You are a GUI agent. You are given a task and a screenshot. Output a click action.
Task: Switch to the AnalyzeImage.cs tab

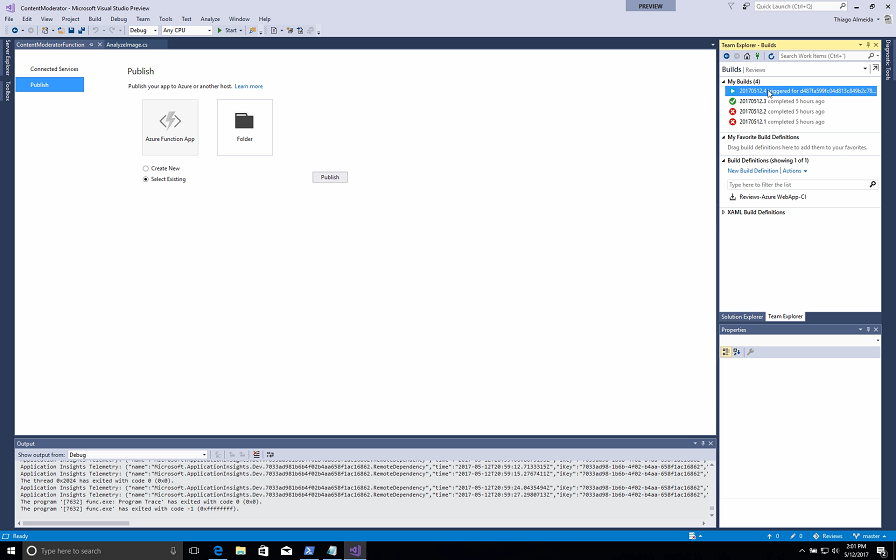[x=127, y=45]
